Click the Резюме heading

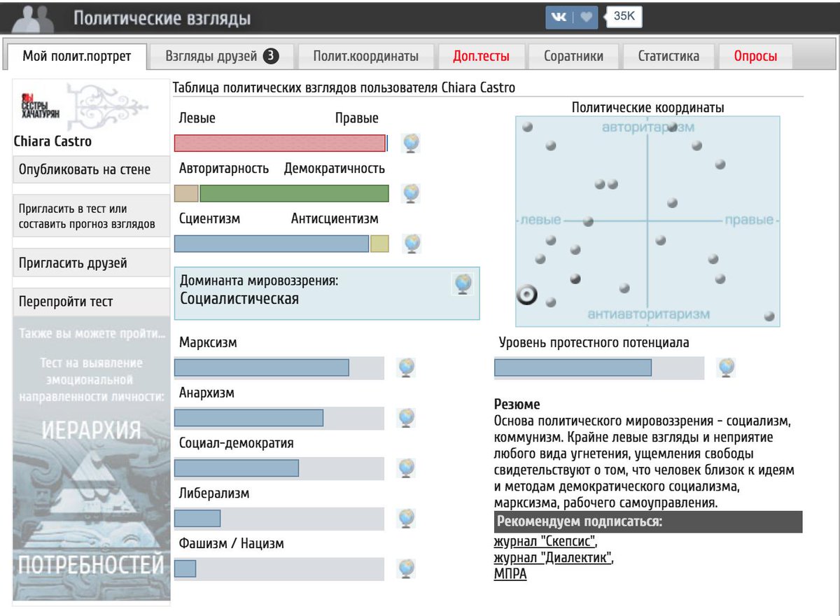tap(517, 405)
